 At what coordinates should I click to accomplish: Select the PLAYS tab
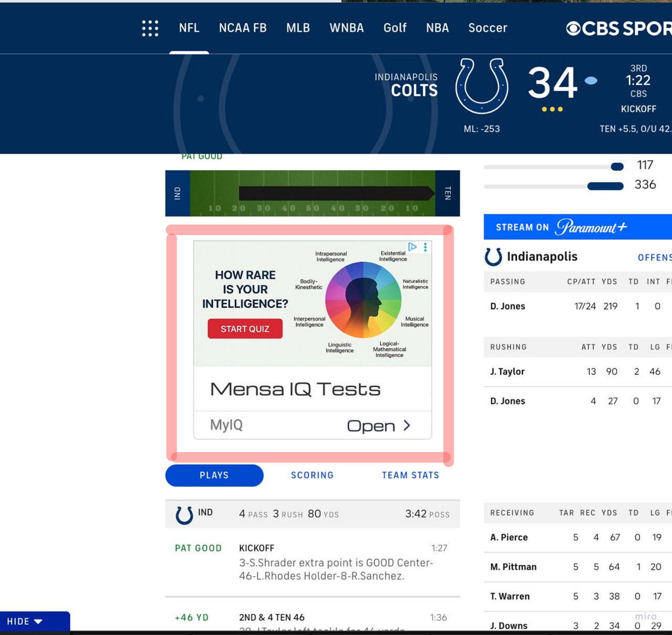214,475
